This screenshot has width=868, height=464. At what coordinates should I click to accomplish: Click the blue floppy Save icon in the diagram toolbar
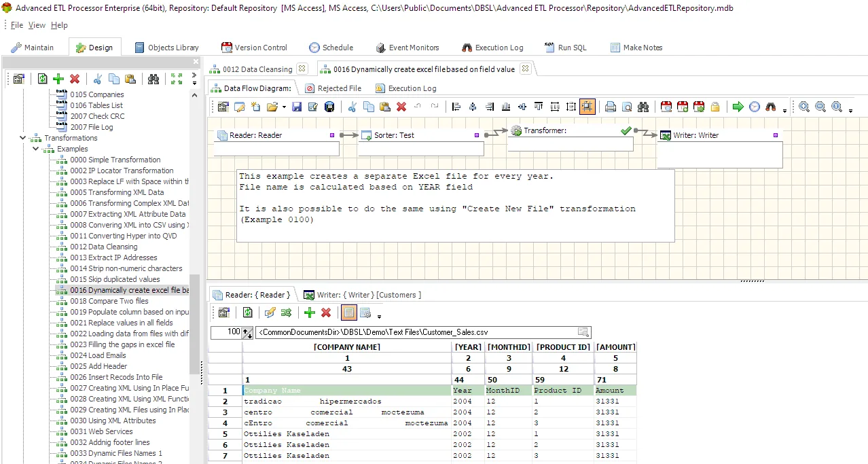point(297,107)
